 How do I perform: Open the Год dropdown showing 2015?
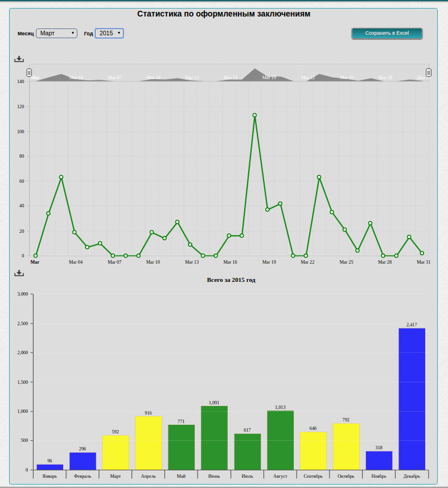[109, 34]
